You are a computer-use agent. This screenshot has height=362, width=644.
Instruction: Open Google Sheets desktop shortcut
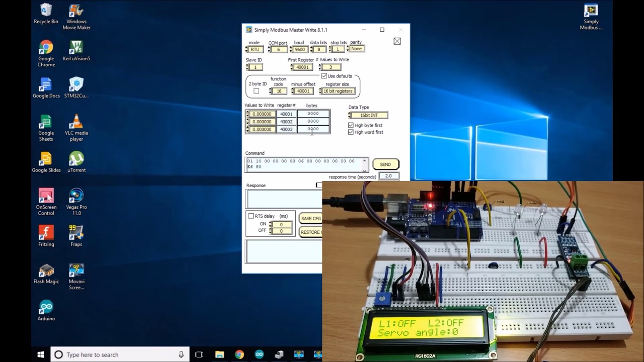click(x=46, y=128)
